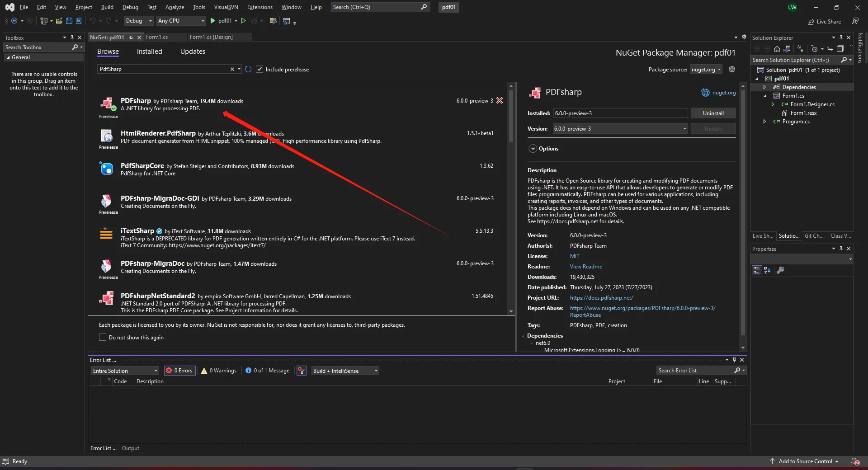Open Entire Solution scope dropdown
The width and height of the screenshot is (868, 470).
coord(125,371)
